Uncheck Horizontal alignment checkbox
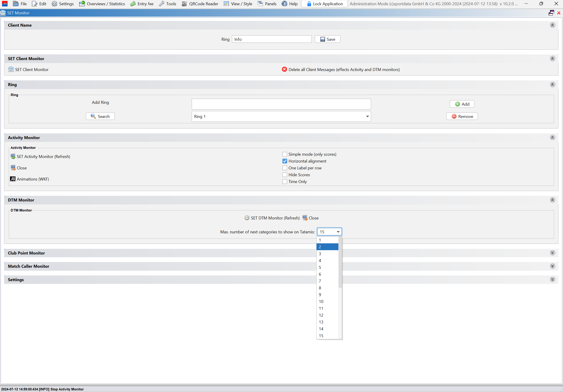Screen dimensions: 563x392 (x=285, y=161)
